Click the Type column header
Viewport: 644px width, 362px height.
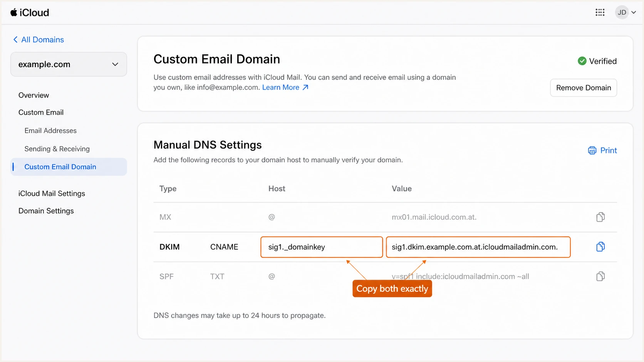pos(168,189)
